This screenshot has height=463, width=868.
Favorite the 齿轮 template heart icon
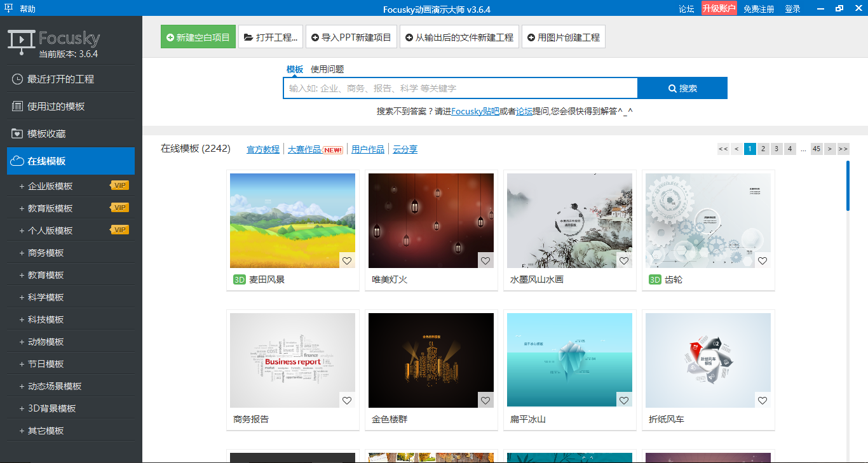click(763, 260)
